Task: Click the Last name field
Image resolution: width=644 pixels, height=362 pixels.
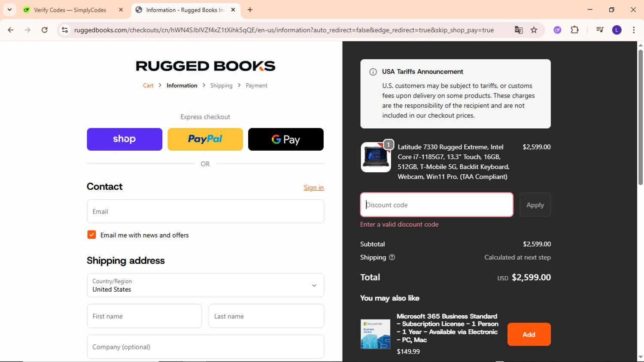Action: pyautogui.click(x=266, y=316)
